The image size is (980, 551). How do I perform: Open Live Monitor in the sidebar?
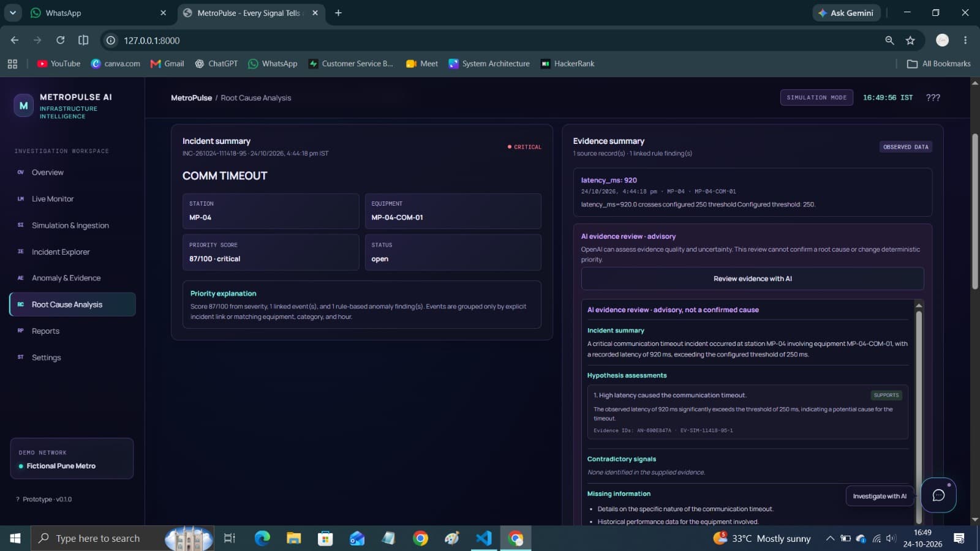(72, 199)
